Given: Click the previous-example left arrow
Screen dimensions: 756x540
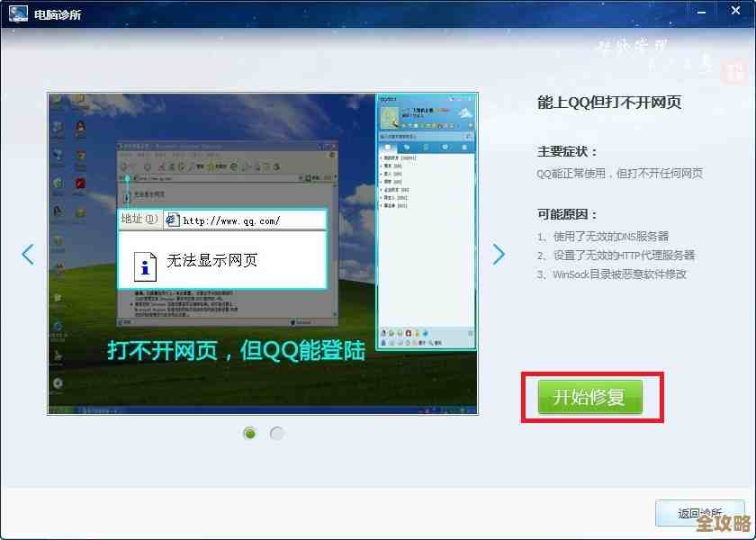Looking at the screenshot, I should (27, 254).
